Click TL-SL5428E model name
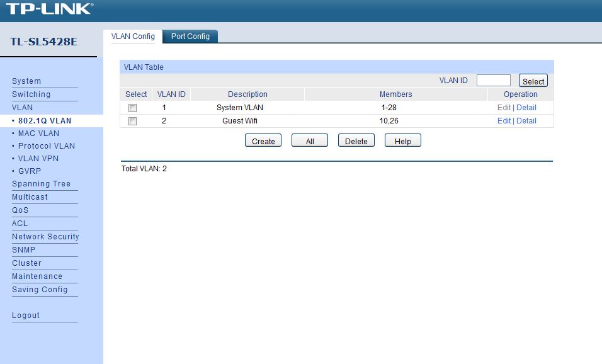This screenshot has width=602, height=364. (44, 42)
